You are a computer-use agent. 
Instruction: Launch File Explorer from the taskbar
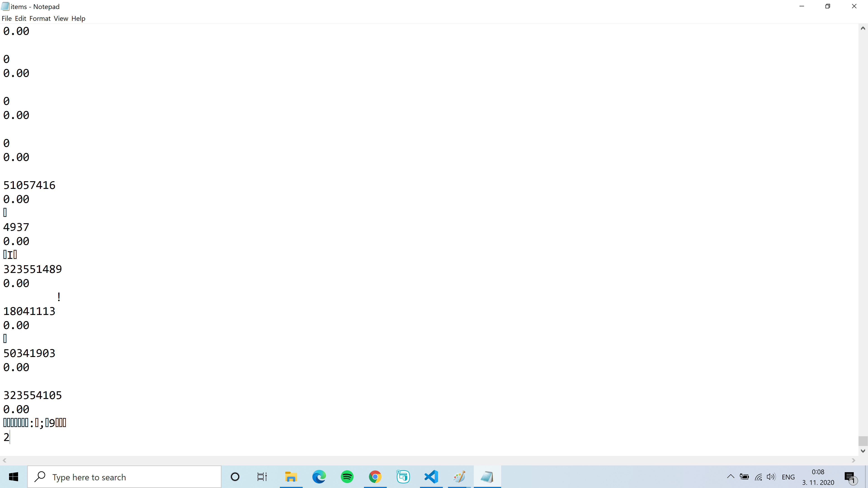290,477
